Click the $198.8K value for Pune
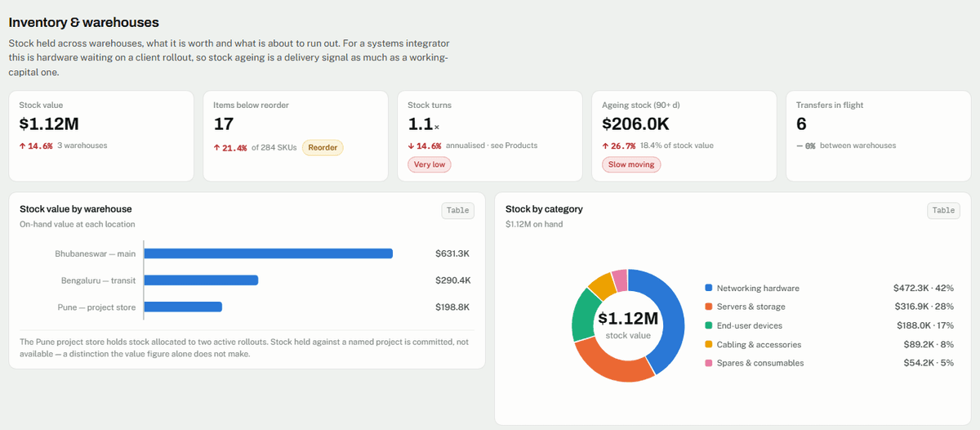Viewport: 980px width, 430px height. (452, 307)
